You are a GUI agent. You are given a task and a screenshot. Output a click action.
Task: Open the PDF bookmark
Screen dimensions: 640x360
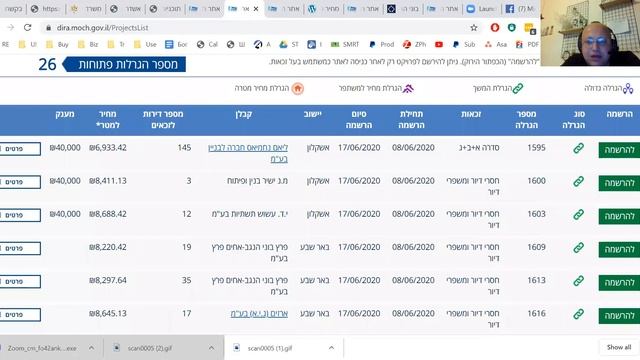[x=527, y=44]
